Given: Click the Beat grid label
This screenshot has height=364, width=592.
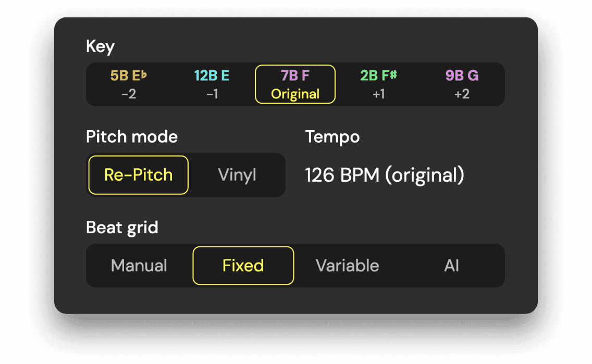Looking at the screenshot, I should 122,227.
